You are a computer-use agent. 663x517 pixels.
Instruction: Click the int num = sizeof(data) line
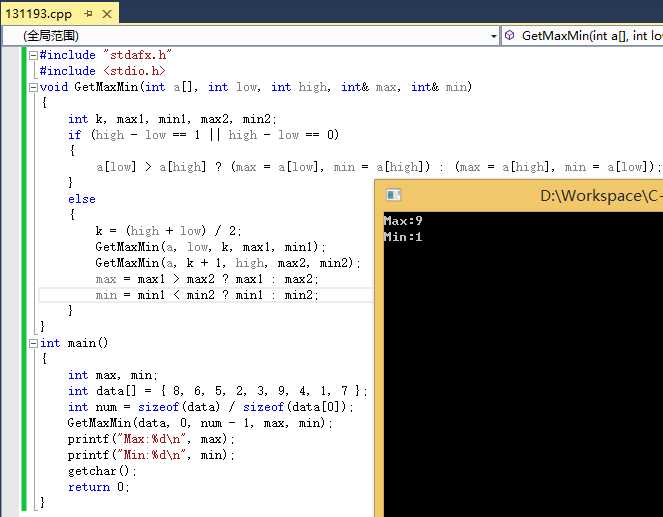[x=211, y=407]
